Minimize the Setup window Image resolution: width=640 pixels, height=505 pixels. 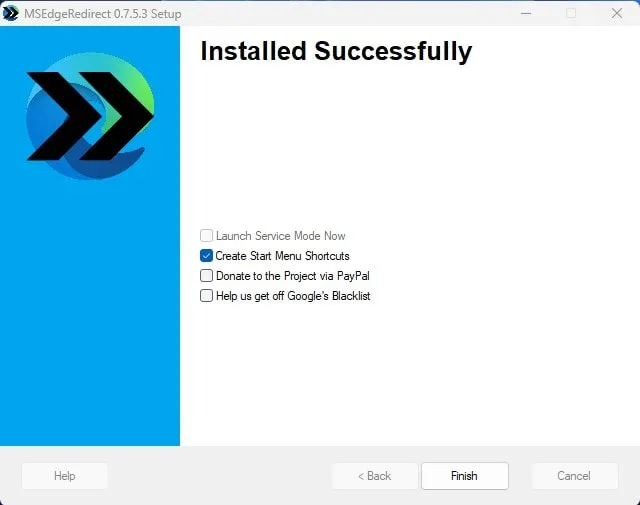[526, 13]
